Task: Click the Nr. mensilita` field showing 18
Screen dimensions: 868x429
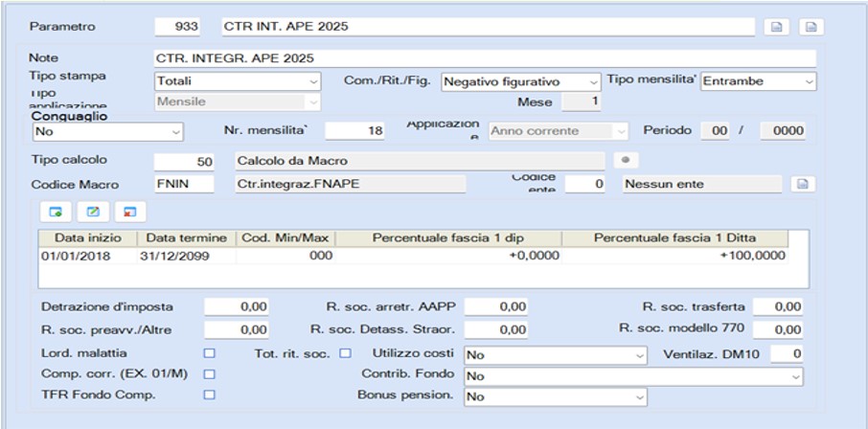Action: click(354, 131)
